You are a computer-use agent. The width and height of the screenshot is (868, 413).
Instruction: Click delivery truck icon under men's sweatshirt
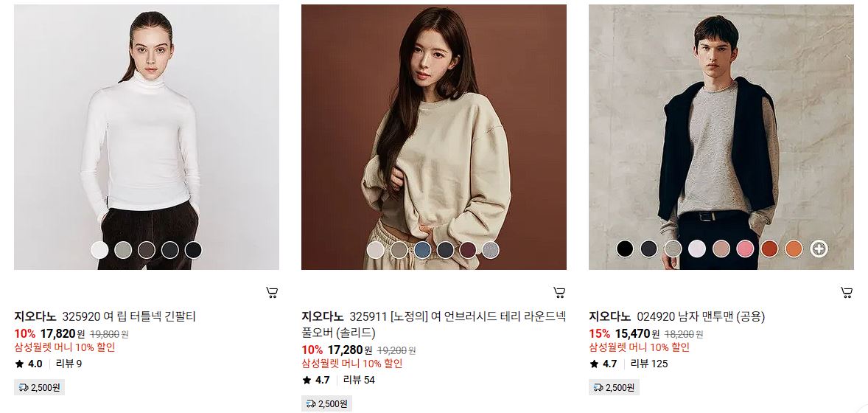click(598, 387)
